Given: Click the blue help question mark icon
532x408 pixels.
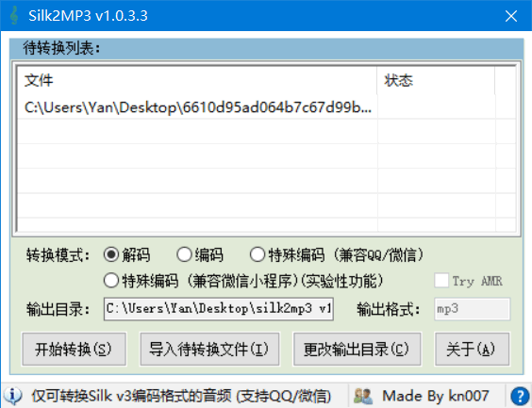Looking at the screenshot, I should coord(520,396).
